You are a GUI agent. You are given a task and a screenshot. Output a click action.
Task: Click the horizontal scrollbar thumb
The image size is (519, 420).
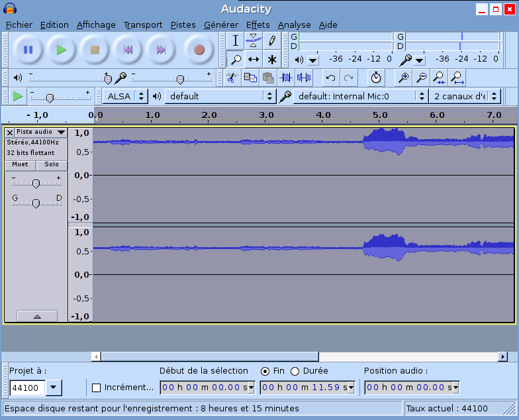click(x=210, y=356)
